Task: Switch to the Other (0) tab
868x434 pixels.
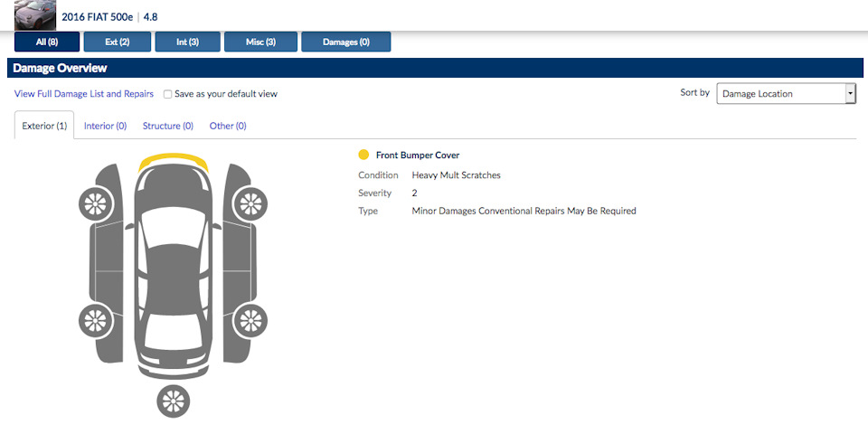Action: (x=228, y=126)
